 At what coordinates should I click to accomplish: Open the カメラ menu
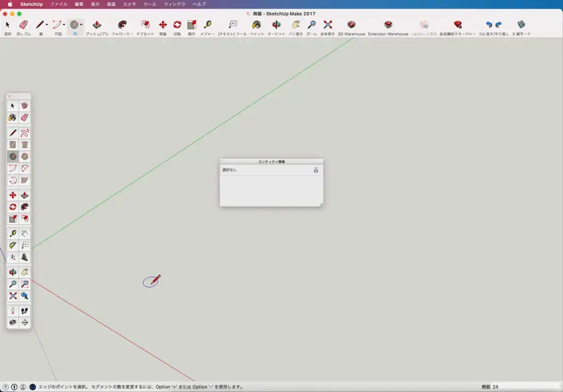(129, 4)
